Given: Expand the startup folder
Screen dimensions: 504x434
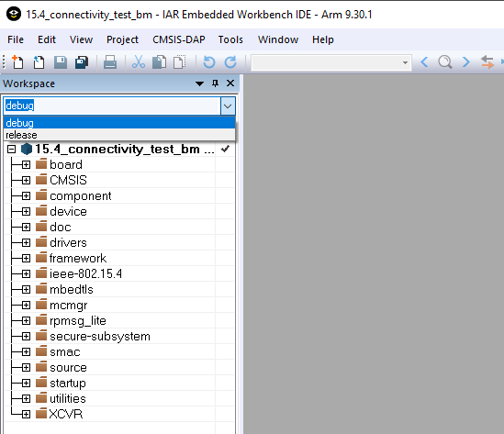Looking at the screenshot, I should (26, 383).
